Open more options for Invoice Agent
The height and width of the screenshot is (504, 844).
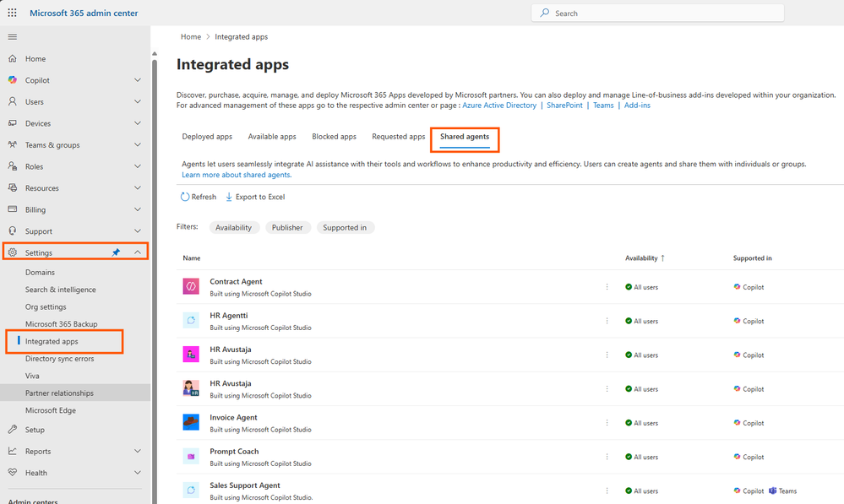pyautogui.click(x=607, y=423)
